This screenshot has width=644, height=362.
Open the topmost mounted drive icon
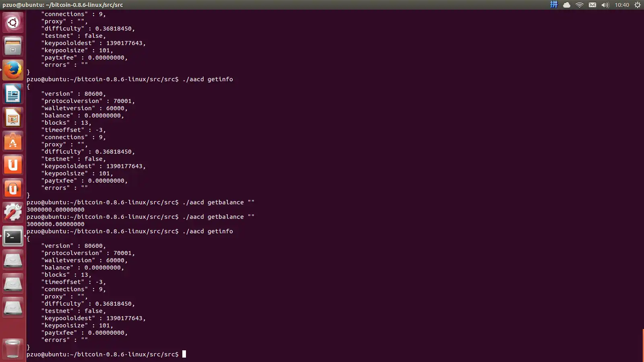pyautogui.click(x=13, y=260)
